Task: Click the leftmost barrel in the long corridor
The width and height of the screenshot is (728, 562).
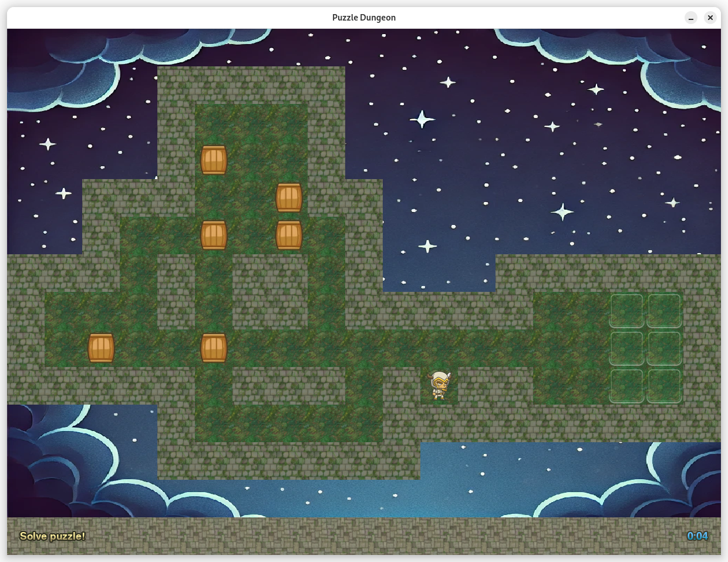Action: [101, 348]
